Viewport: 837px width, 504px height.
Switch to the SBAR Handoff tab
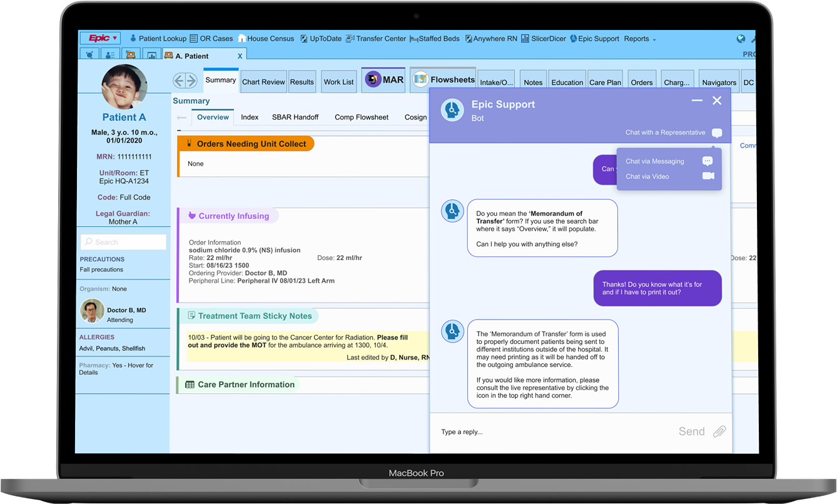point(295,117)
